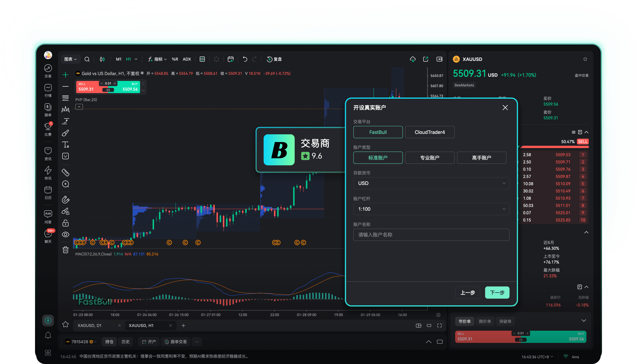Click the 下一步 next button
This screenshot has width=637, height=364.
coord(497,293)
